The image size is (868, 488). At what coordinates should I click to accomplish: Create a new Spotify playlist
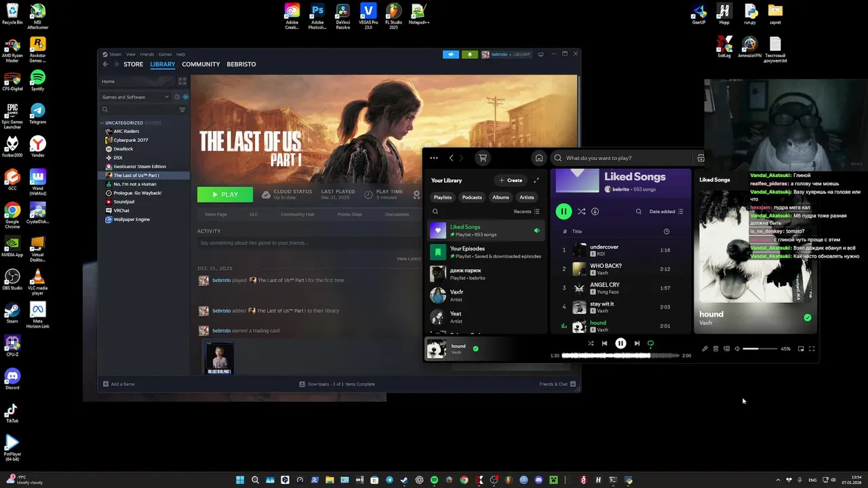511,180
